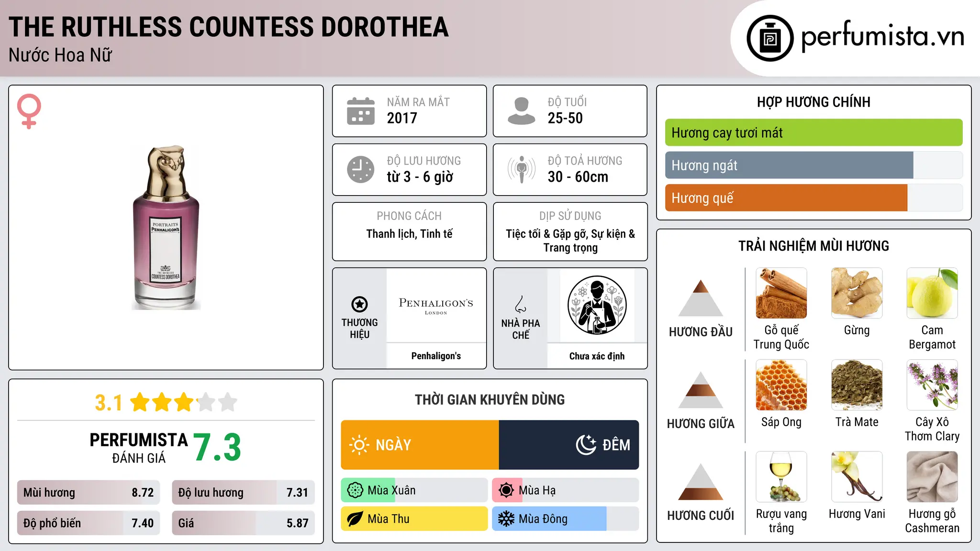Click the HỢP HƯƠNG CHÍNH heading
980x551 pixels.
[x=813, y=102]
